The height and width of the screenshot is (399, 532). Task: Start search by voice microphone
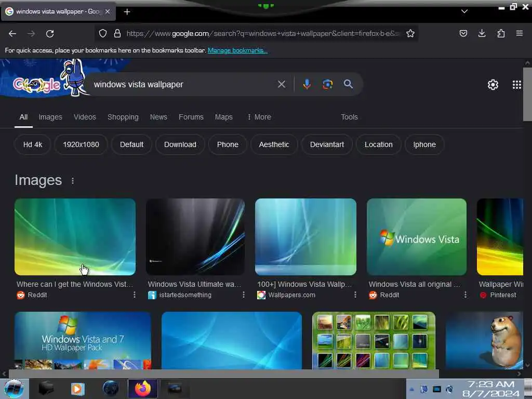(307, 84)
